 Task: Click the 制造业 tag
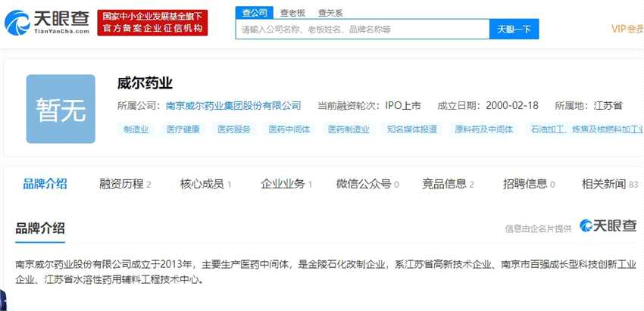[136, 129]
